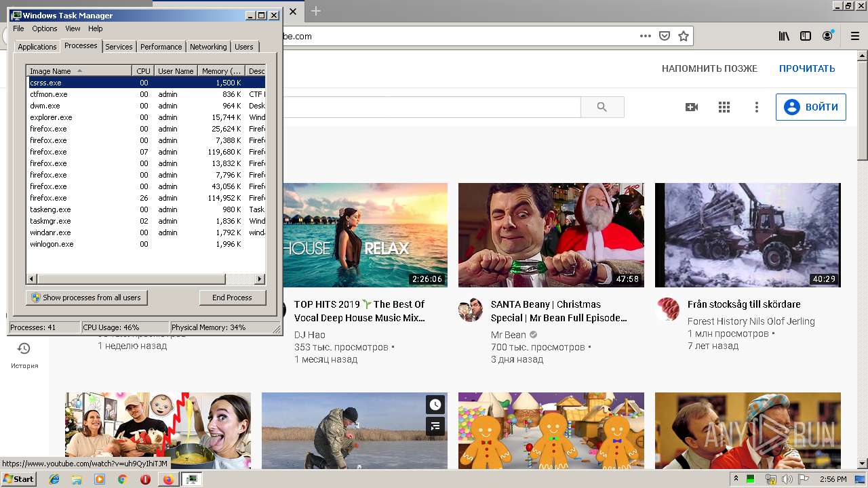Open the История history sidebar item
The image size is (868, 488).
(x=24, y=355)
